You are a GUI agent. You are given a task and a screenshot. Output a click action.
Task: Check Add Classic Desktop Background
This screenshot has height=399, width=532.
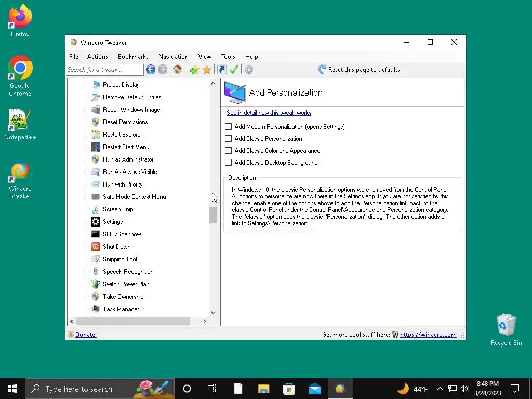(x=229, y=163)
